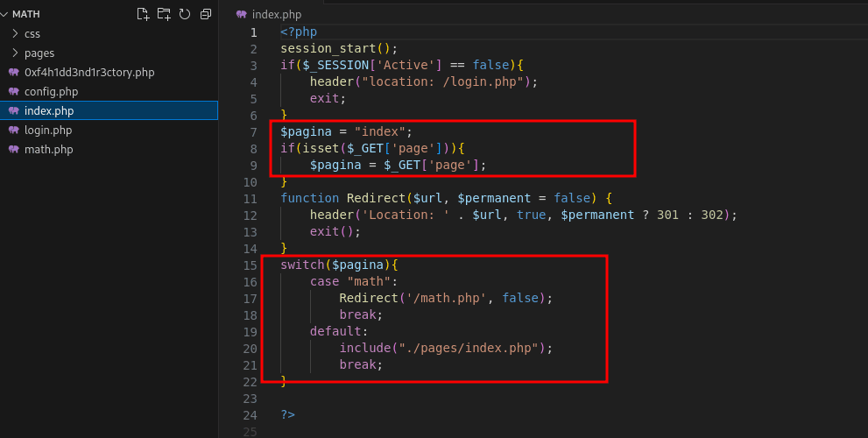Click the "index" string on line 7

pos(380,131)
